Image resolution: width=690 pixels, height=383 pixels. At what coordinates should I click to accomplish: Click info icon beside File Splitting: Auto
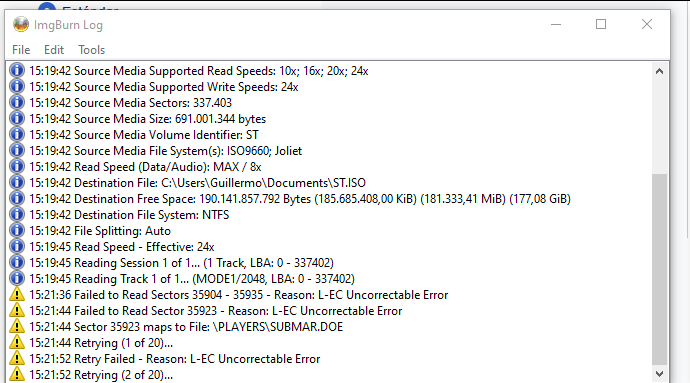(x=17, y=230)
